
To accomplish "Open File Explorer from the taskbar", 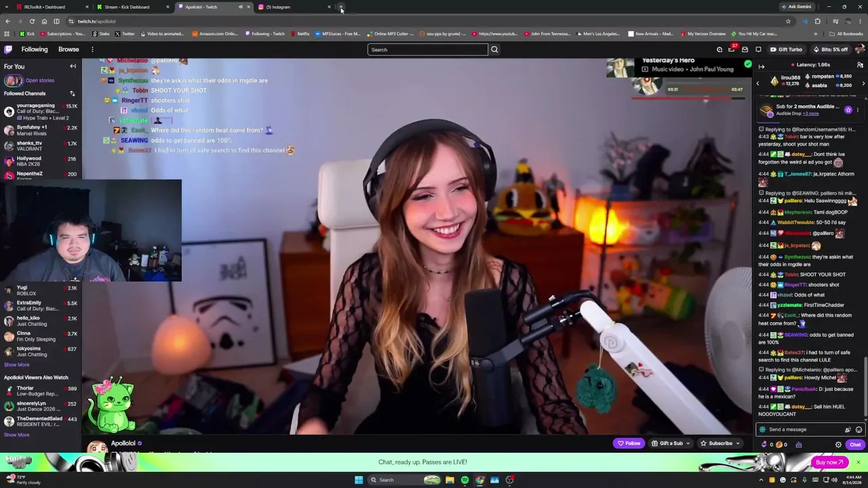I will (450, 480).
